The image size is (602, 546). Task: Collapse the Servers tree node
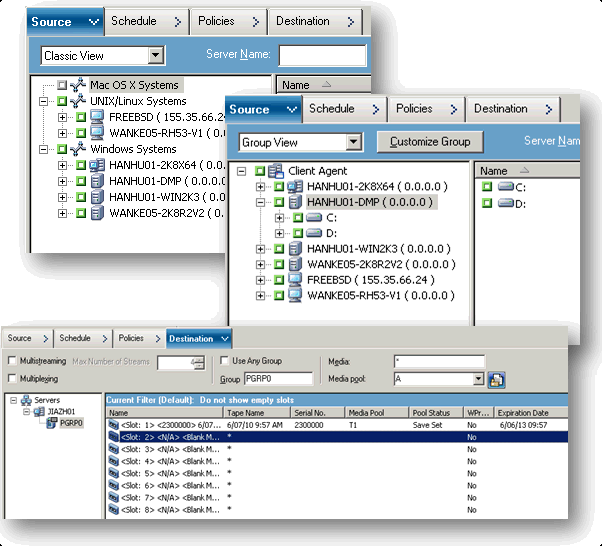(x=13, y=400)
